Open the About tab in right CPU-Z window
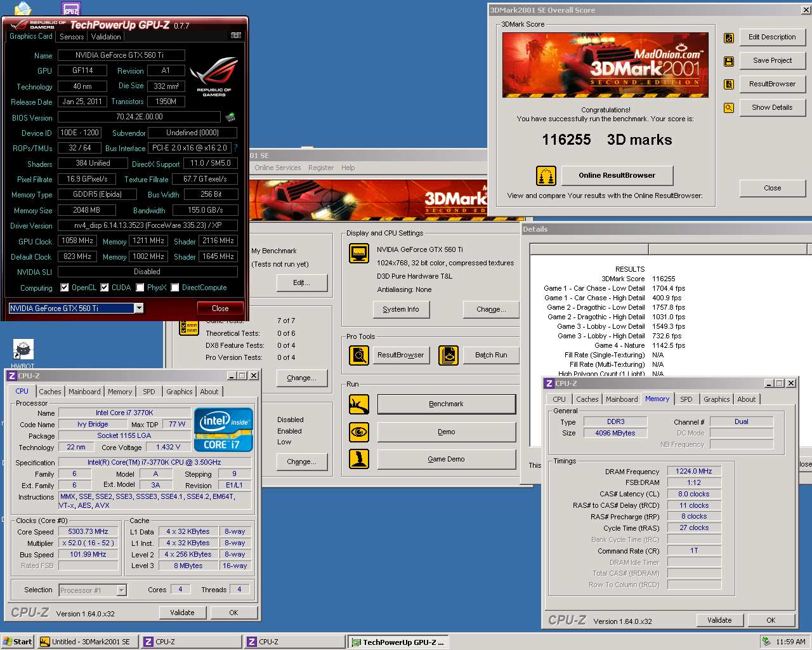This screenshot has width=812, height=650. [x=747, y=399]
